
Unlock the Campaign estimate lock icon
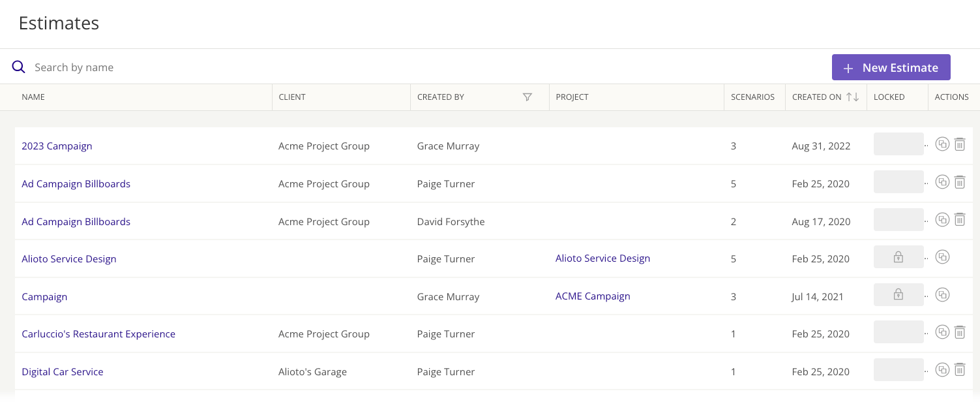pyautogui.click(x=898, y=295)
